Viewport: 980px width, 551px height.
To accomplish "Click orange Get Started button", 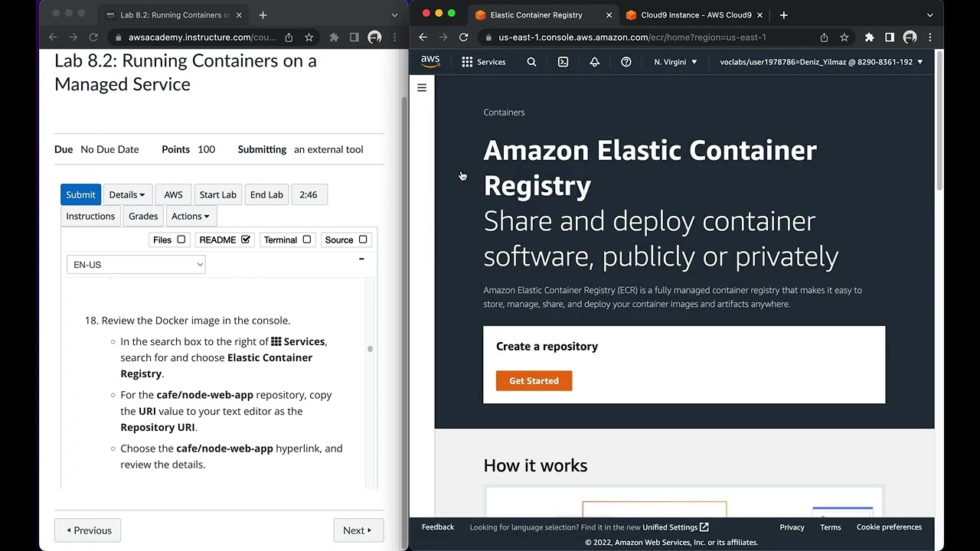I will point(534,380).
